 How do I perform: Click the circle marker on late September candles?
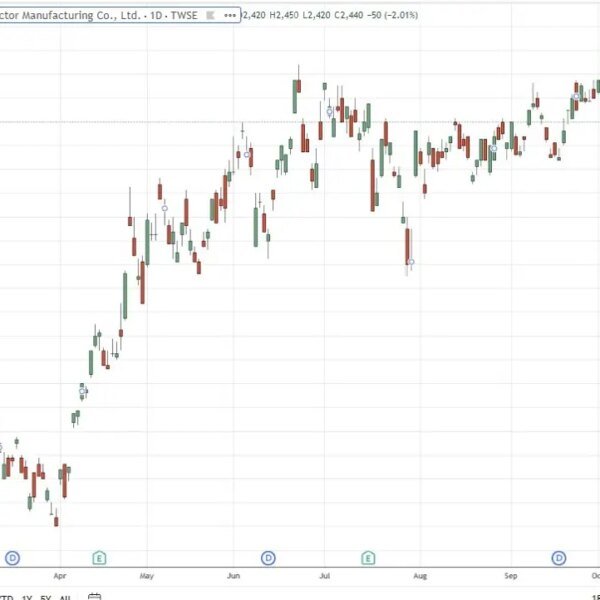click(576, 96)
